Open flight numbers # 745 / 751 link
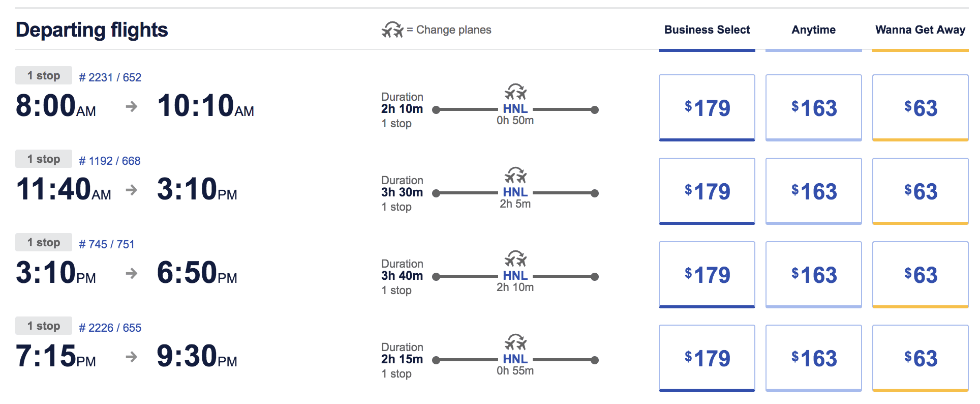This screenshot has height=404, width=980. point(107,244)
